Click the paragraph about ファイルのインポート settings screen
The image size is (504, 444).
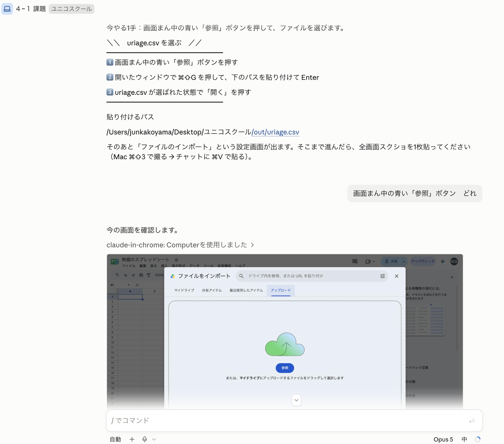click(x=289, y=152)
